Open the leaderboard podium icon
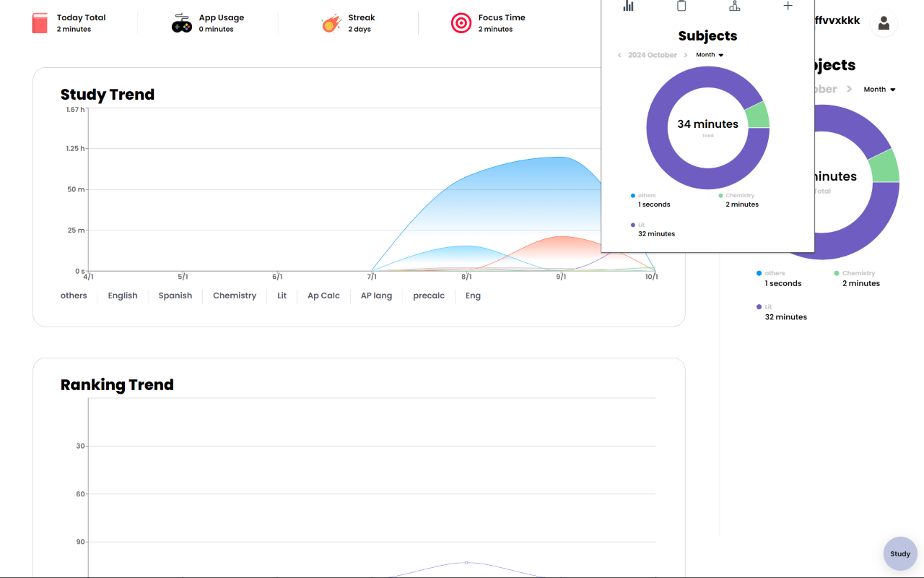 (734, 6)
